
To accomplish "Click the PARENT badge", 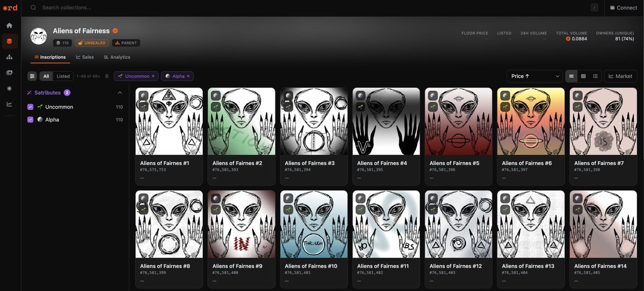I will pyautogui.click(x=126, y=43).
